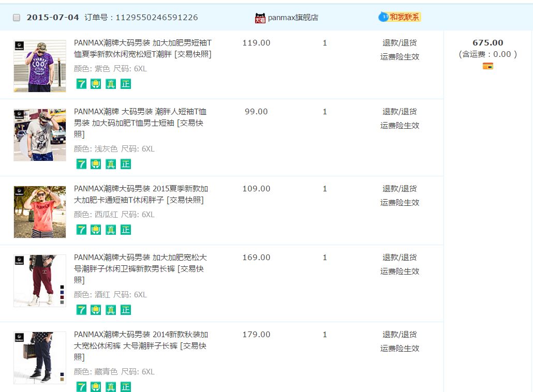Click the 真 authenticity badge on purple T-shirt
The image size is (533, 392).
pos(111,84)
